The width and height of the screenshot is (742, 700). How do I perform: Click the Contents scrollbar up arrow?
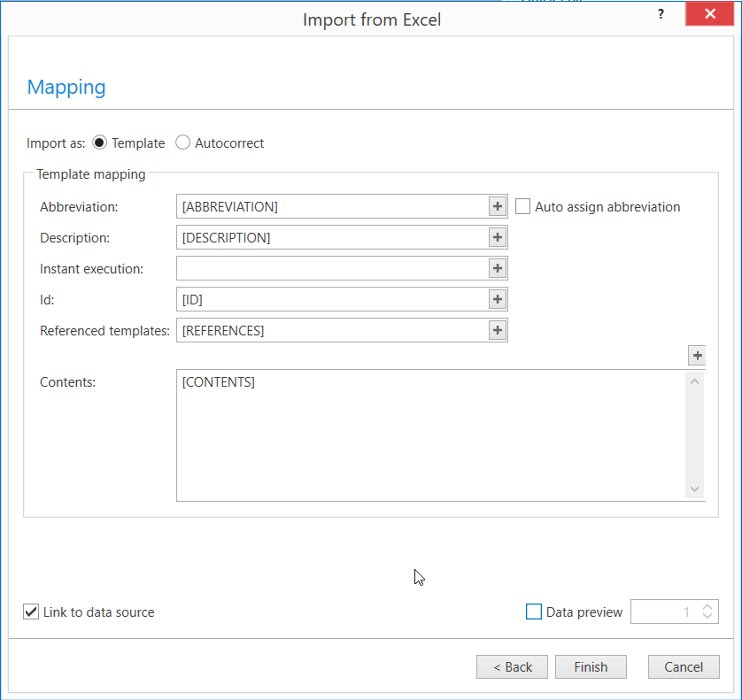coord(695,381)
